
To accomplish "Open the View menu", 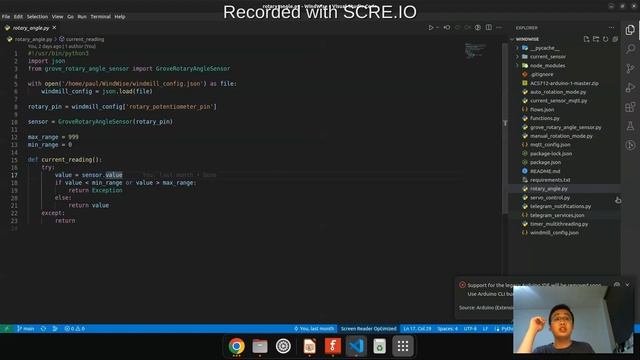I will (x=58, y=17).
